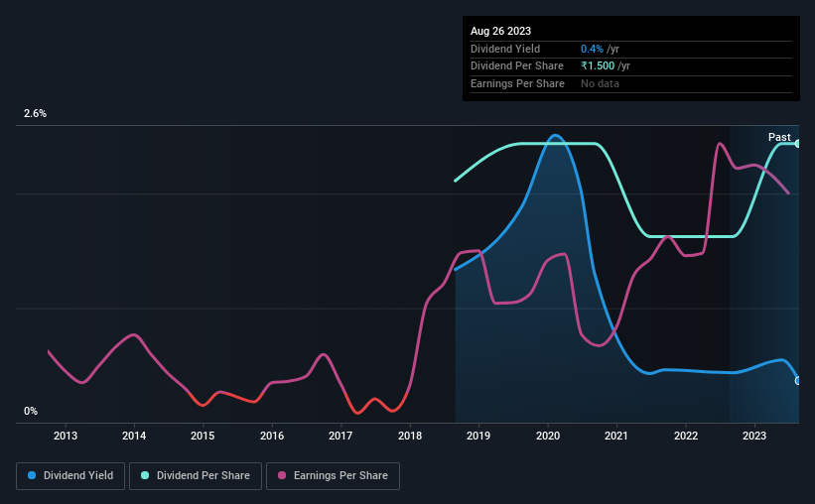This screenshot has height=504, width=815.
Task: Click the 2013 x-axis label
Action: pos(66,436)
